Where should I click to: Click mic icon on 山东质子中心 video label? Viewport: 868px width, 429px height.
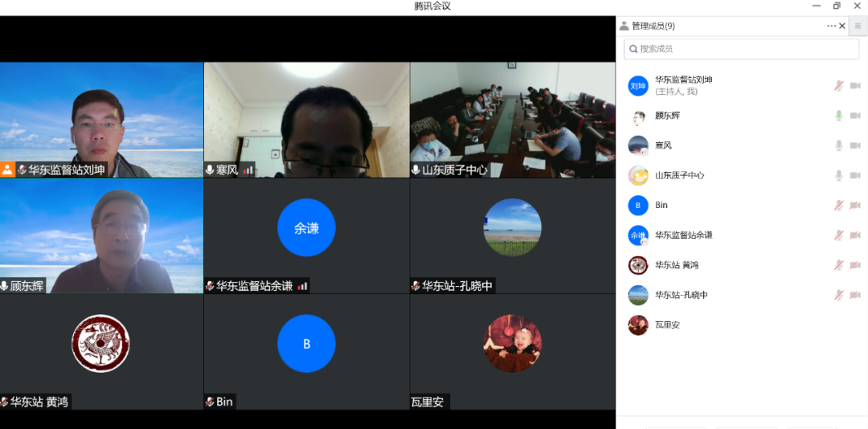[x=416, y=170]
